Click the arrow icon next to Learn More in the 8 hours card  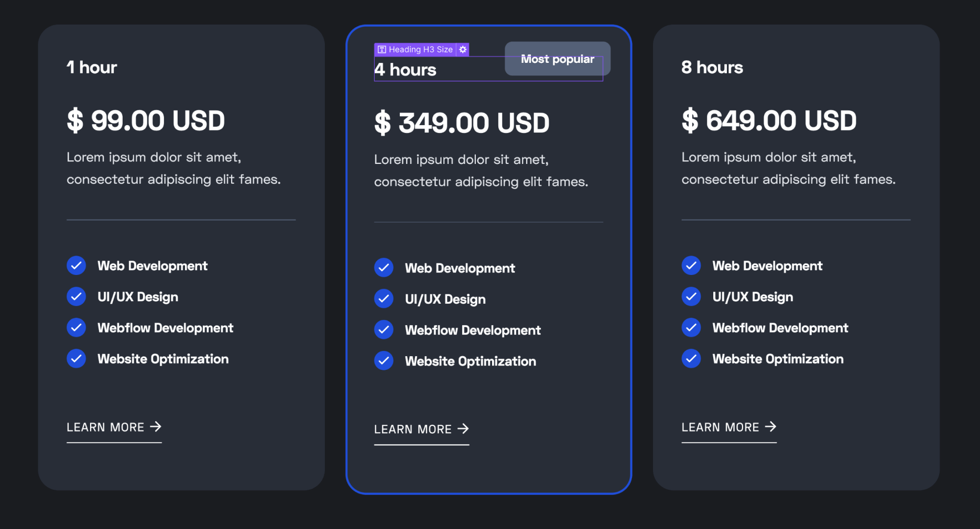(x=771, y=427)
